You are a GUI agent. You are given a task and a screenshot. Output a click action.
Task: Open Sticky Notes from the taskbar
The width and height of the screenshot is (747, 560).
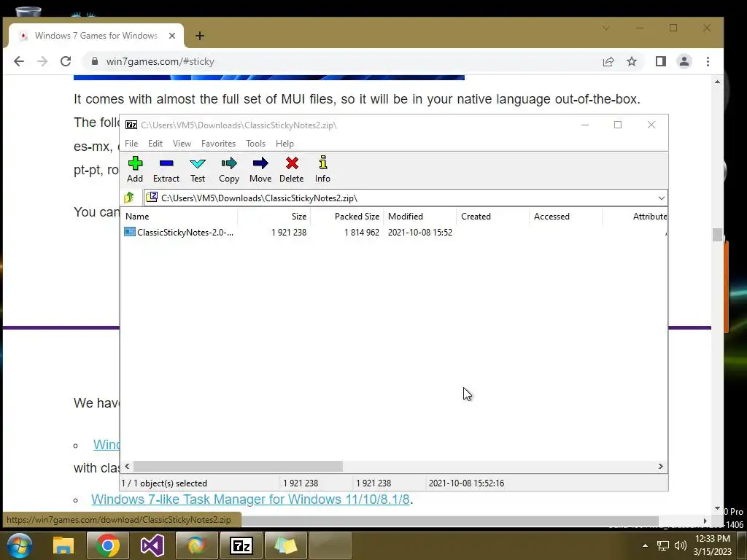(285, 545)
